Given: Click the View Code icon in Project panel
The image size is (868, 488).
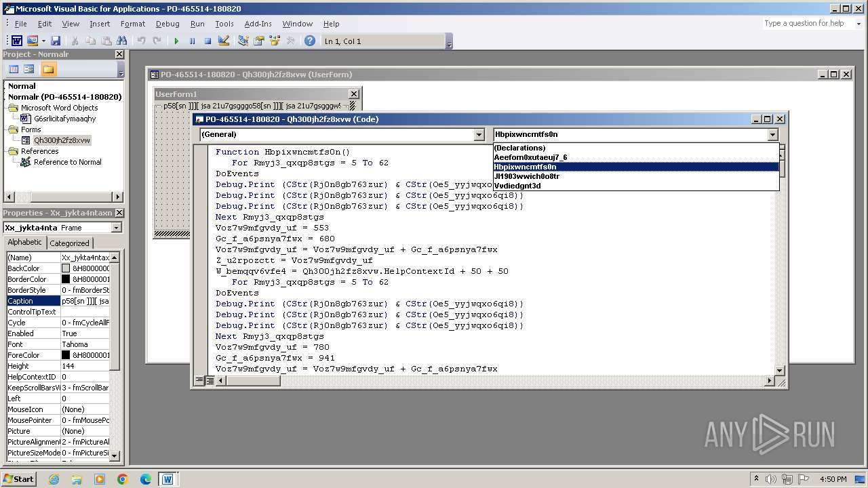Looking at the screenshot, I should [x=13, y=69].
